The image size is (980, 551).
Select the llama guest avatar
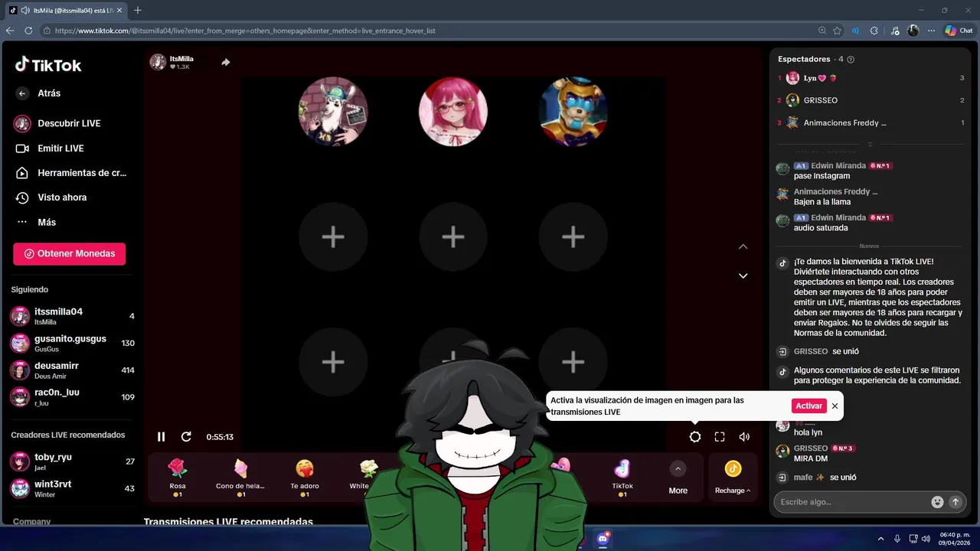333,111
